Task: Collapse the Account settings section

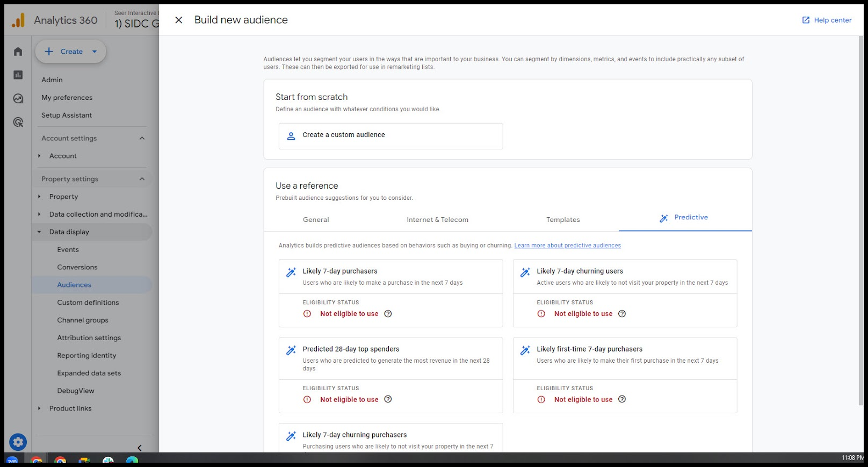Action: [142, 138]
